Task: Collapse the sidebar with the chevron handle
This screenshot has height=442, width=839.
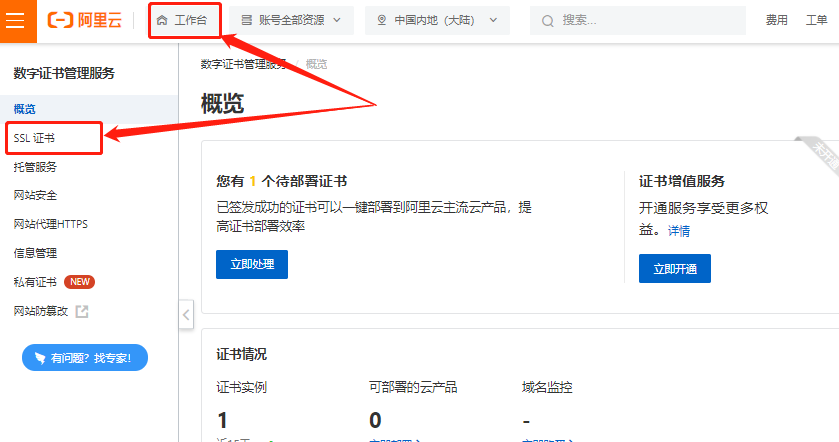Action: (x=186, y=315)
